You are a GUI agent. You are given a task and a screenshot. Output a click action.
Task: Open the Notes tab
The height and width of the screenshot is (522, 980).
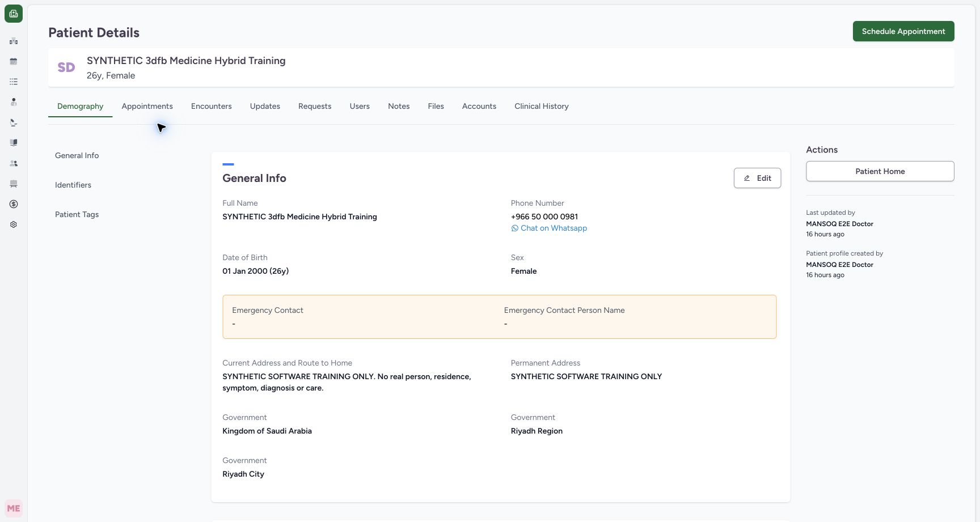point(399,106)
